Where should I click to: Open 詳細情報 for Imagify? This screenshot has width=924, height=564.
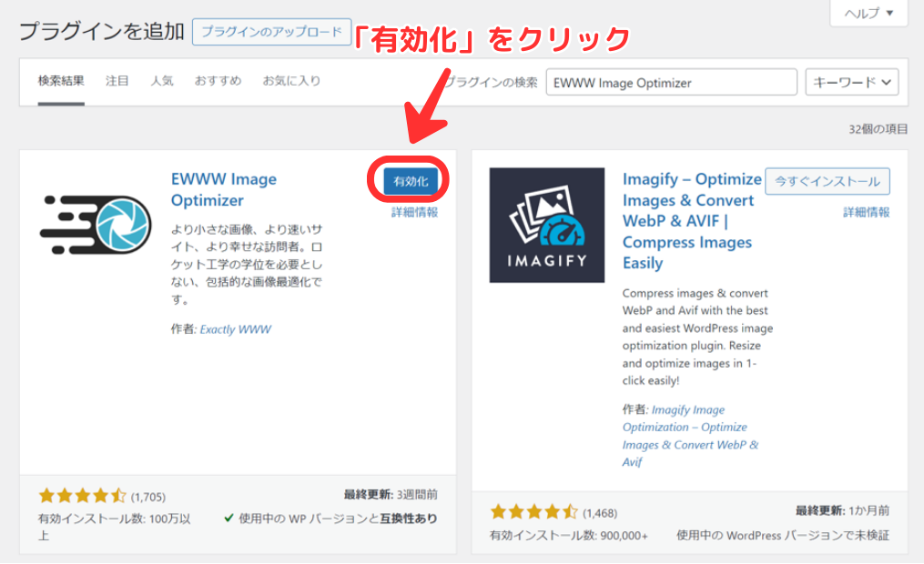[867, 213]
